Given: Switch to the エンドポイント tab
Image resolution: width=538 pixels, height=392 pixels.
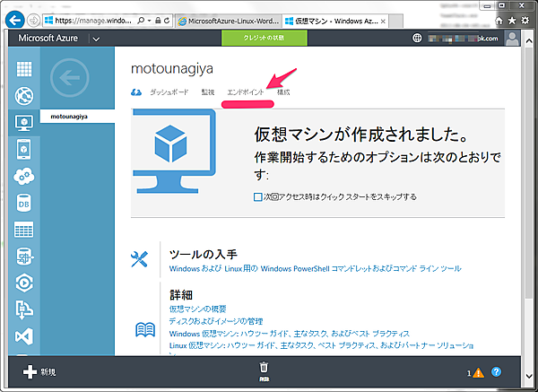Looking at the screenshot, I should [246, 92].
